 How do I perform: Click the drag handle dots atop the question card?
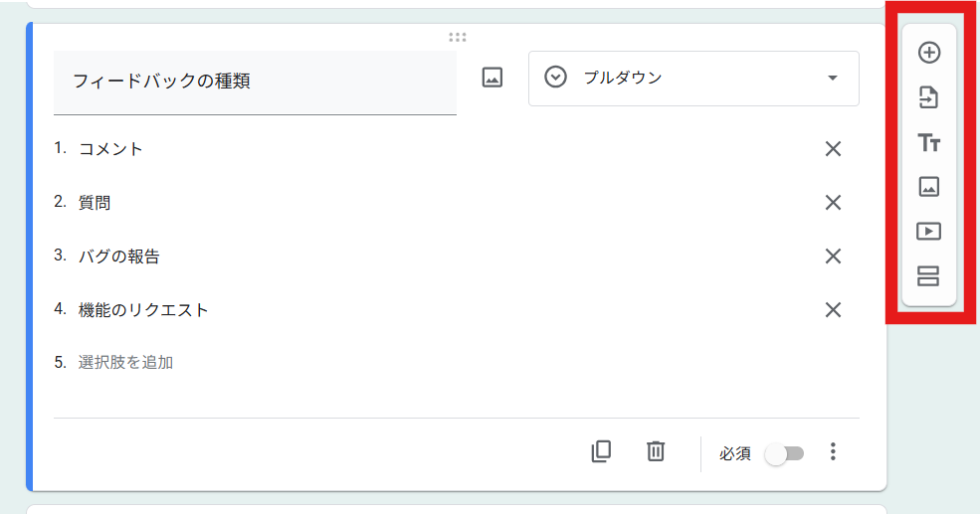458,38
